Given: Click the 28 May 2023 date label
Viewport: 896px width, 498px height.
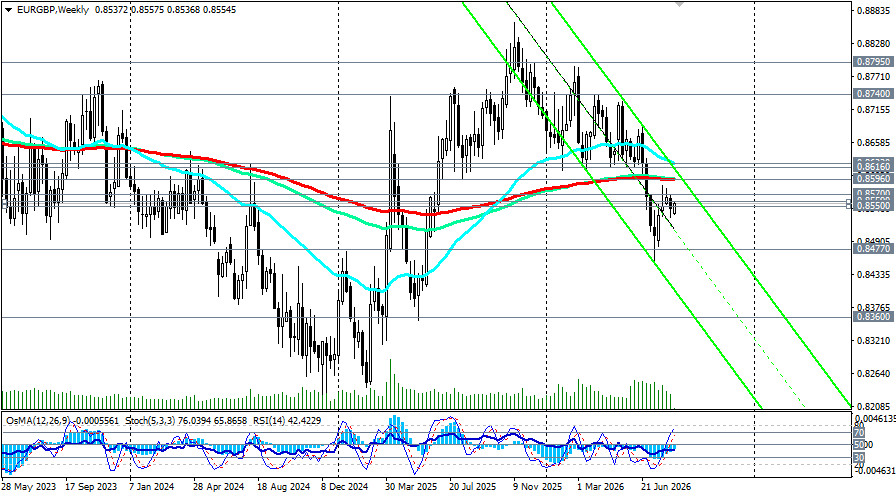Looking at the screenshot, I should click(29, 487).
